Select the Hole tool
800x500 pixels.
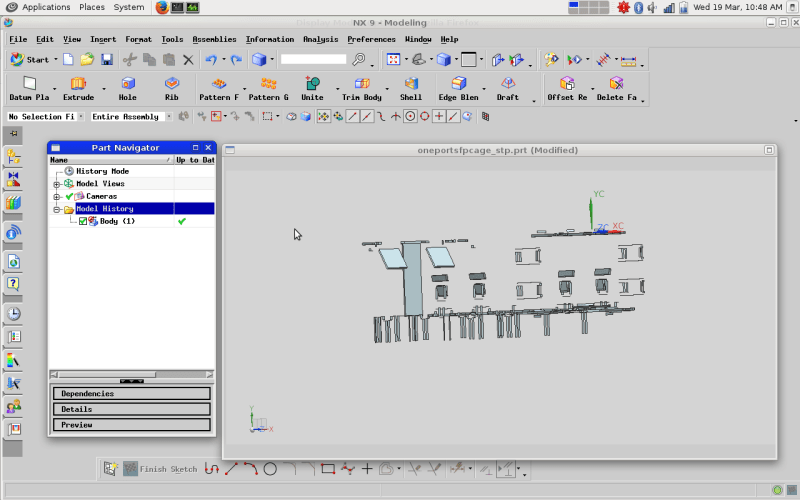(128, 88)
